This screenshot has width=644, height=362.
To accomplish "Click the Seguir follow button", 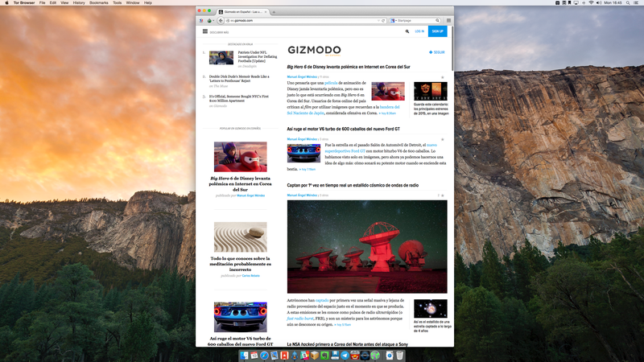I will coord(436,52).
